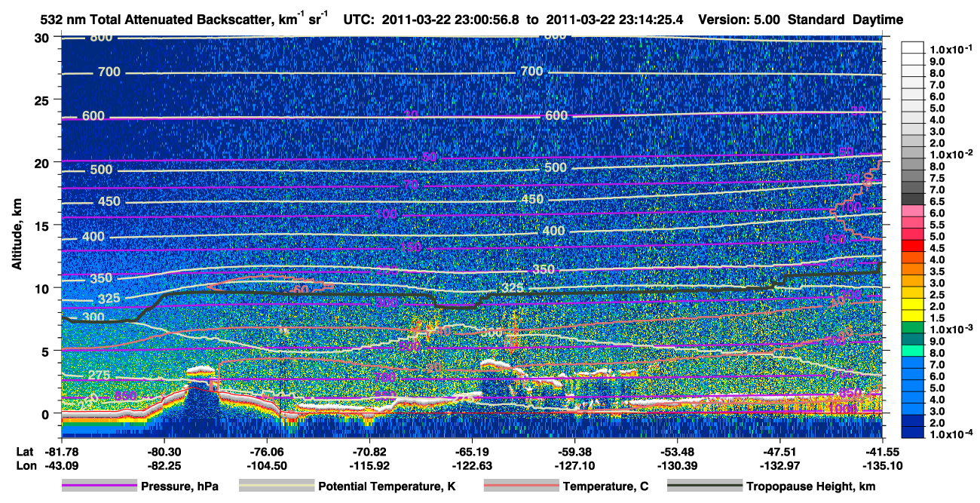
Task: Click longitude value '-130.39'
Action: click(x=677, y=466)
